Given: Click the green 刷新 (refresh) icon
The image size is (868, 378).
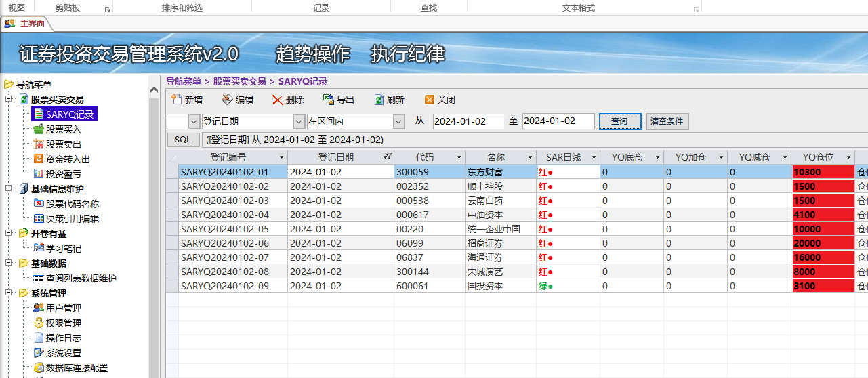Looking at the screenshot, I should click(379, 100).
